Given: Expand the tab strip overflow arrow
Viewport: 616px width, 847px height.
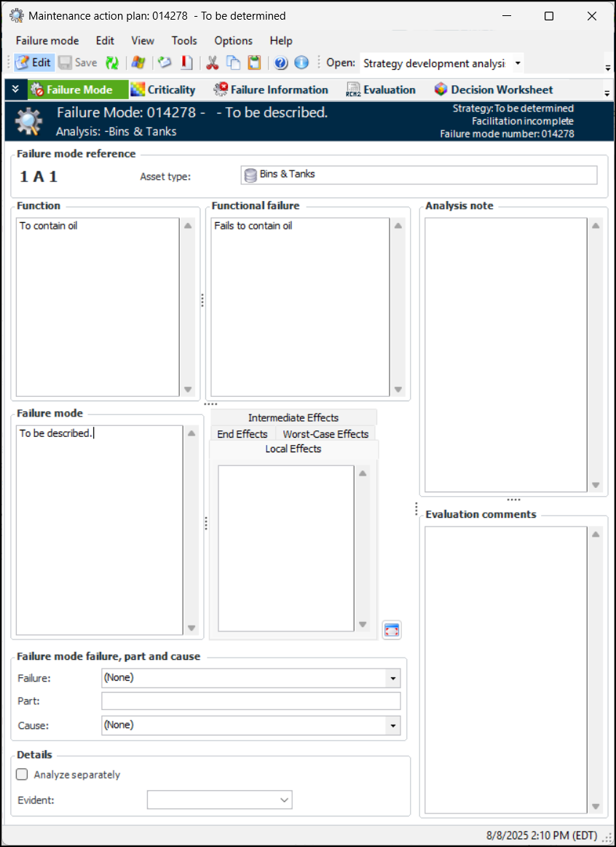Looking at the screenshot, I should pos(608,94).
